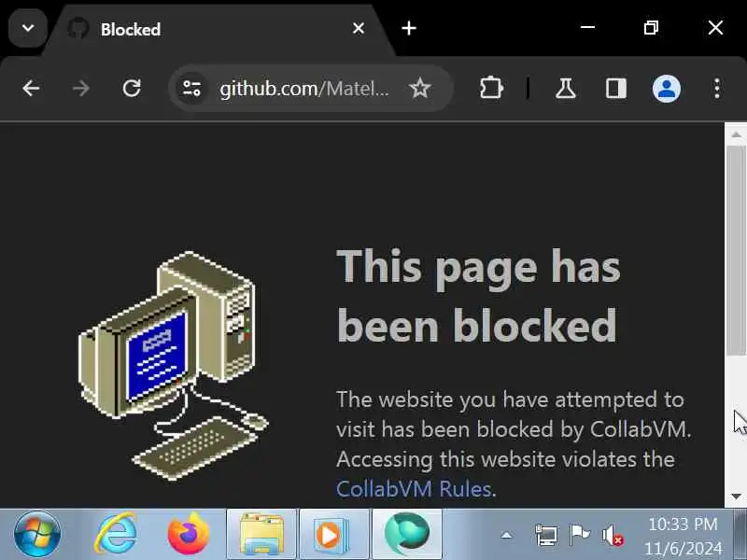Open a new tab
The image size is (747, 560).
409,29
